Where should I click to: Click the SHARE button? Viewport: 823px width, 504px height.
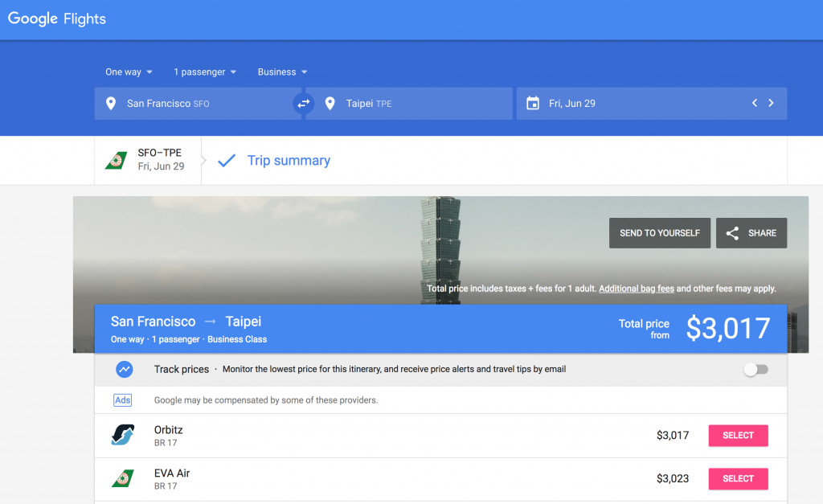(x=751, y=233)
